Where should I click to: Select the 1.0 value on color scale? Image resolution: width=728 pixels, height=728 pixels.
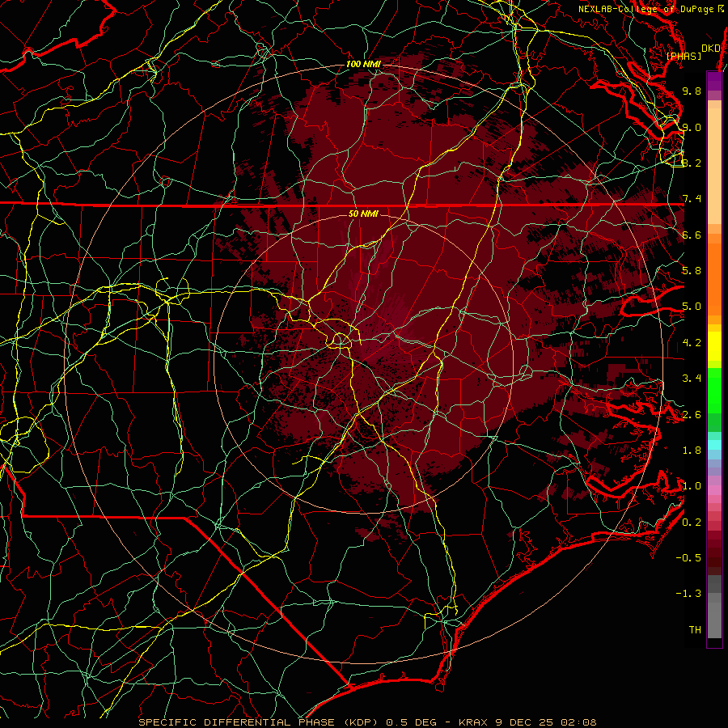pyautogui.click(x=692, y=486)
